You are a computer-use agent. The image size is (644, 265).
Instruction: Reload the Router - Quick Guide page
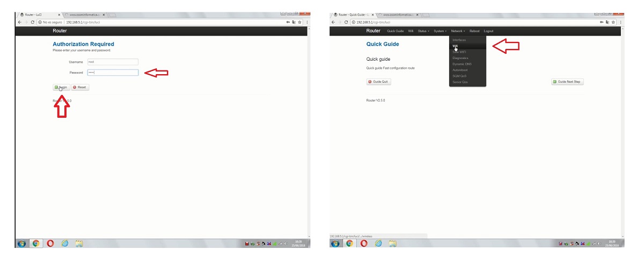[x=346, y=22]
